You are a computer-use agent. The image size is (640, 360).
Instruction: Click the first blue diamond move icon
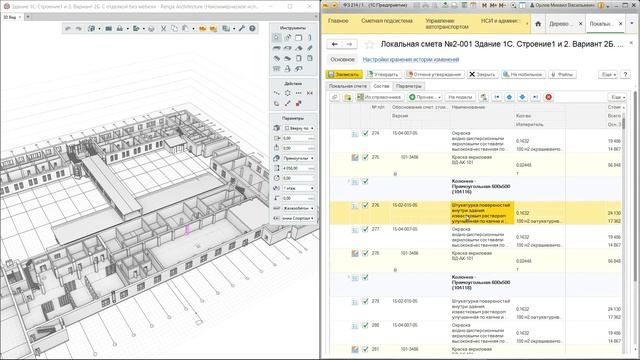[x=509, y=97]
